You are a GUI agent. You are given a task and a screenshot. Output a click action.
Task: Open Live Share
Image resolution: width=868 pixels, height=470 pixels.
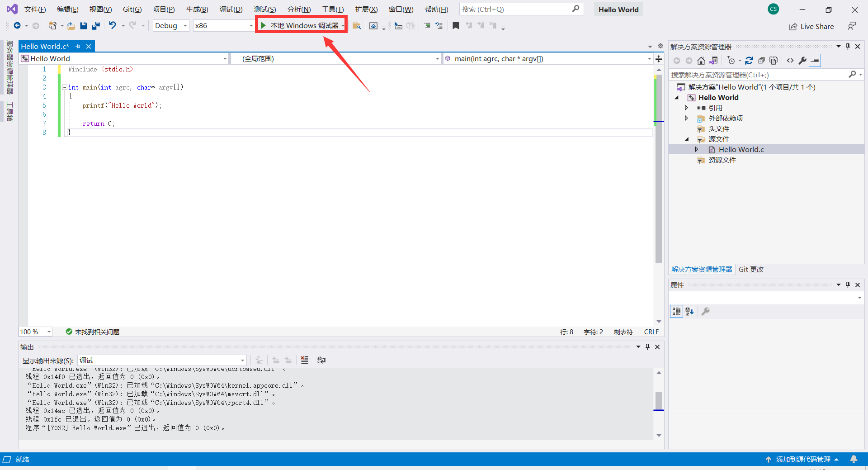(x=811, y=26)
